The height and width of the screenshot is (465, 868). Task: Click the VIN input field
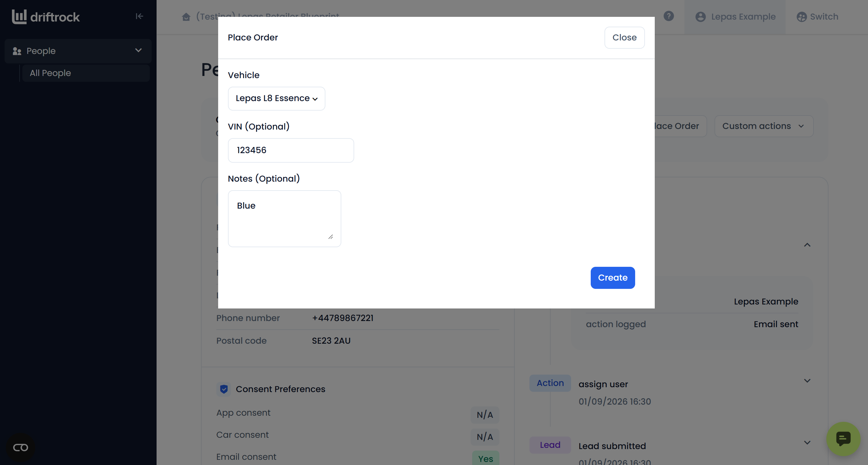[x=290, y=150]
